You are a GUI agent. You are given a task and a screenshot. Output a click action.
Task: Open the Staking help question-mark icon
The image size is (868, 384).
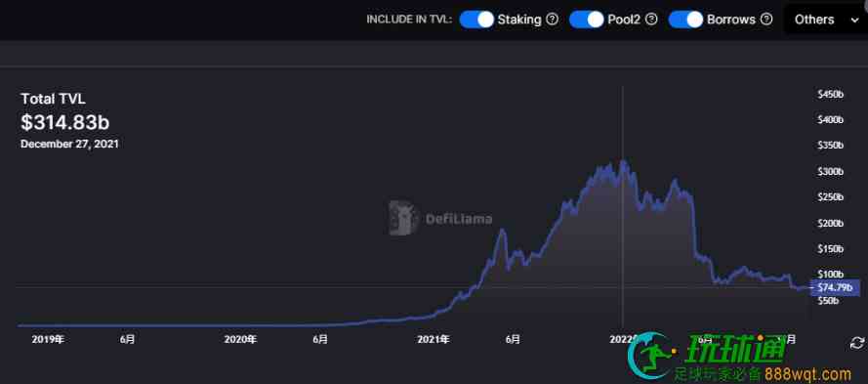coord(552,20)
